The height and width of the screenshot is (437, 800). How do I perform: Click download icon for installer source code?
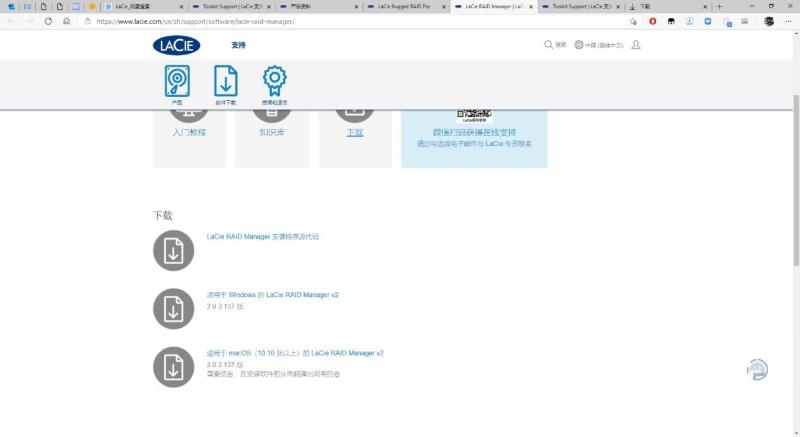(x=173, y=250)
